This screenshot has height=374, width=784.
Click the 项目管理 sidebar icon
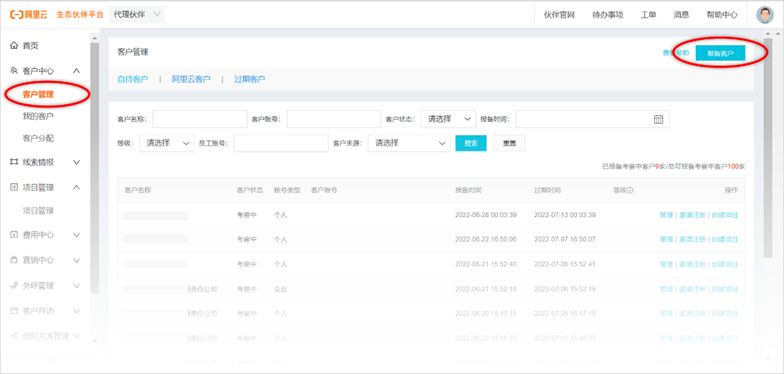pos(14,187)
